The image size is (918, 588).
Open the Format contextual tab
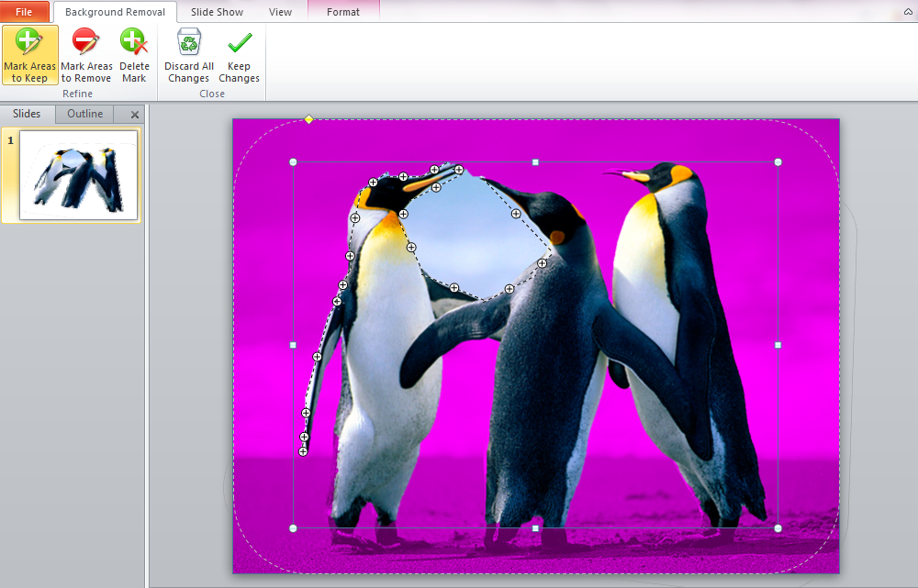[x=343, y=12]
